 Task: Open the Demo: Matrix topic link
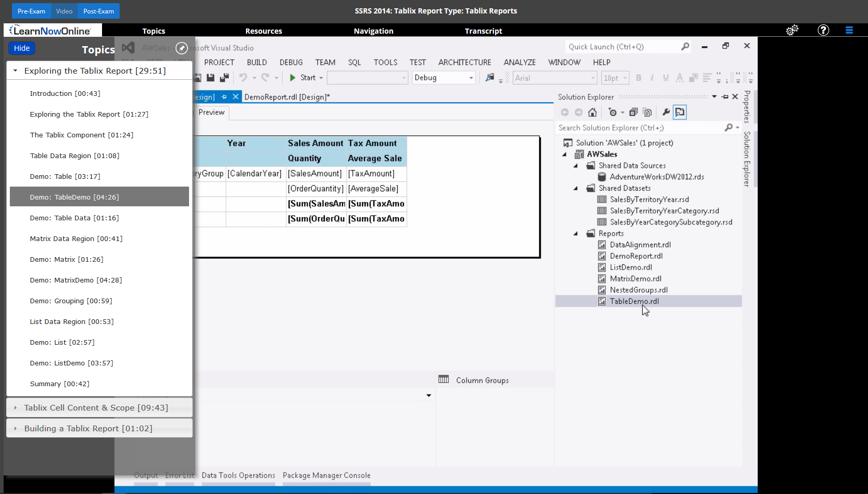[x=66, y=259]
